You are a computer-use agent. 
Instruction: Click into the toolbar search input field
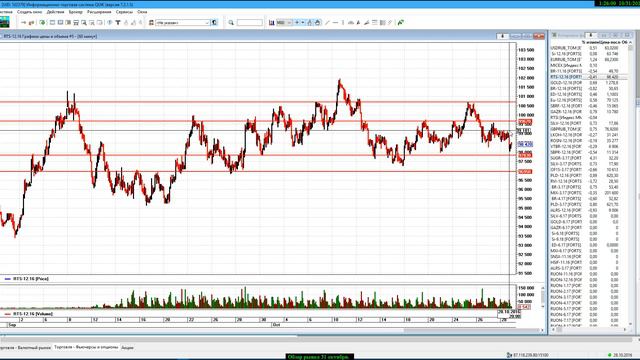[249, 23]
